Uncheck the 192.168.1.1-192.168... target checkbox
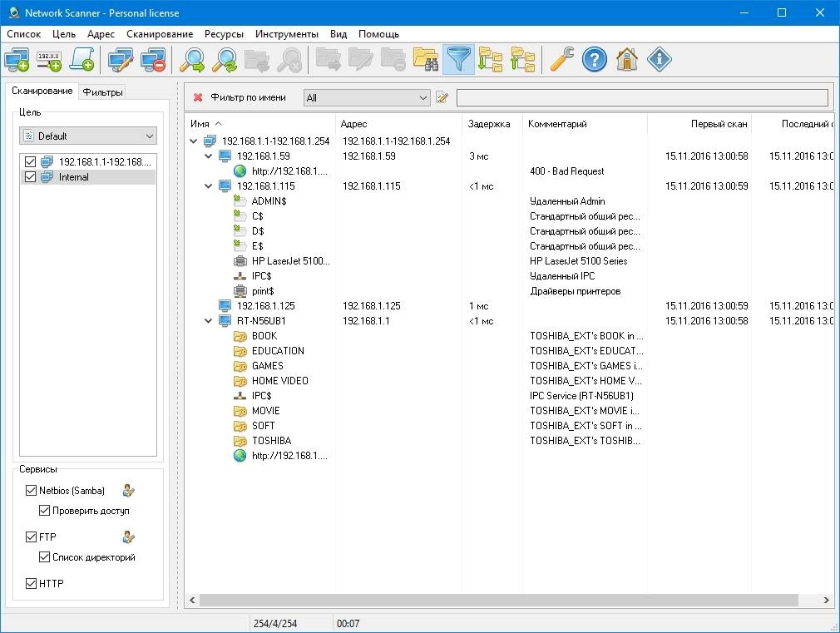840x633 pixels. pyautogui.click(x=31, y=162)
